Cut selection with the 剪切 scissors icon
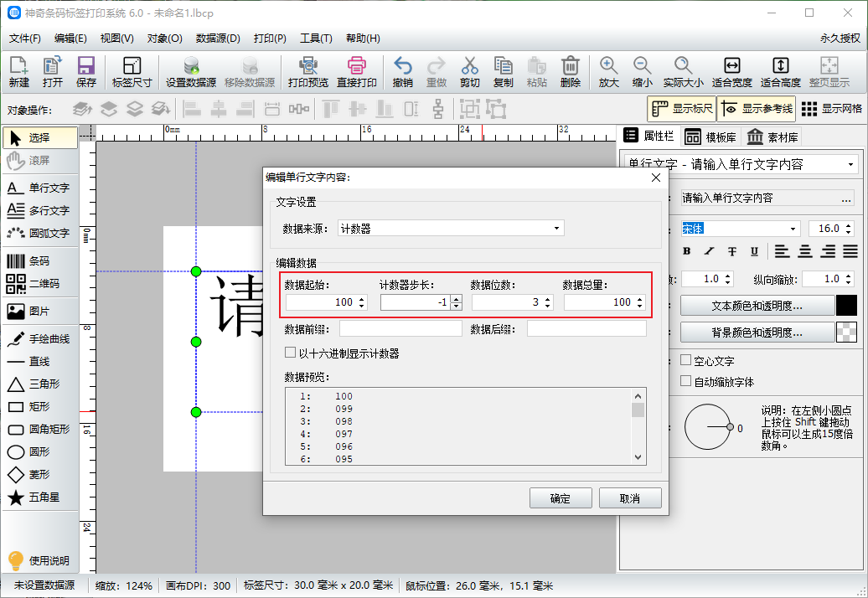Viewport: 868px width, 598px height. click(x=469, y=72)
